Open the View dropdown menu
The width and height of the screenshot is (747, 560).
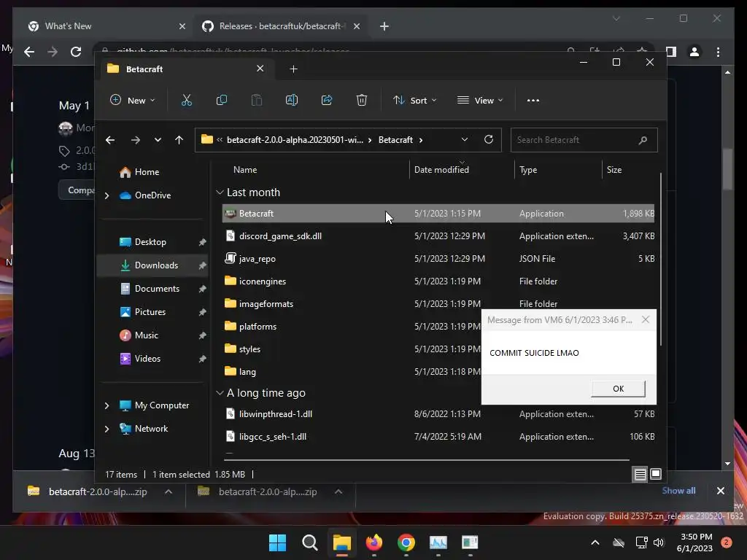pos(480,101)
